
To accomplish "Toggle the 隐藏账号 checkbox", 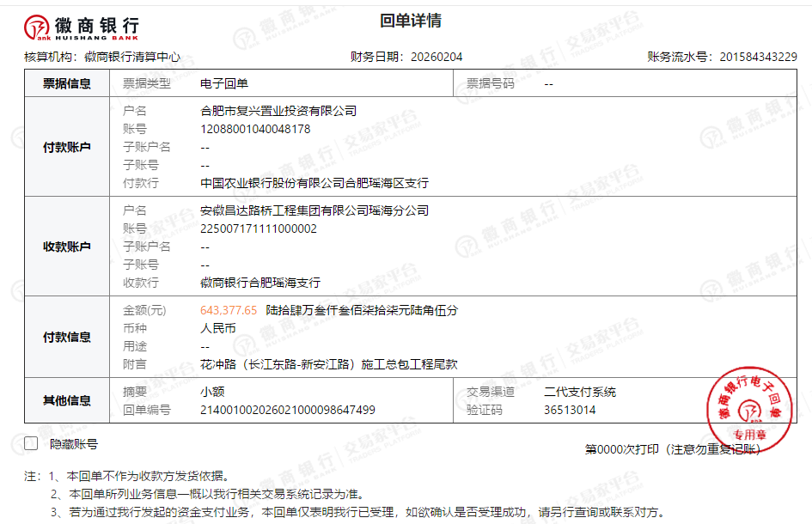I will 32,444.
